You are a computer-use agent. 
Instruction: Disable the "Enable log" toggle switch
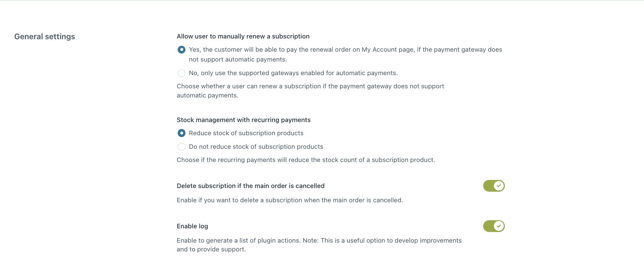coord(493,226)
